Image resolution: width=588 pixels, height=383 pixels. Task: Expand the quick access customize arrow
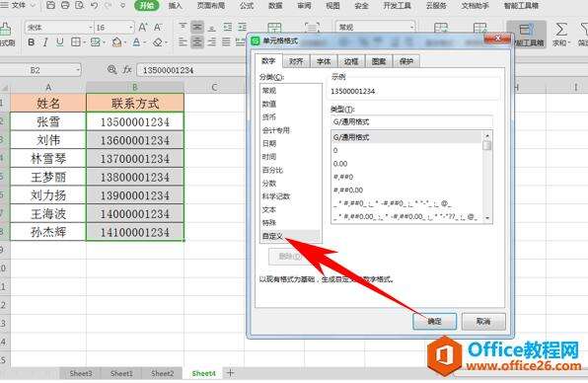click(122, 6)
